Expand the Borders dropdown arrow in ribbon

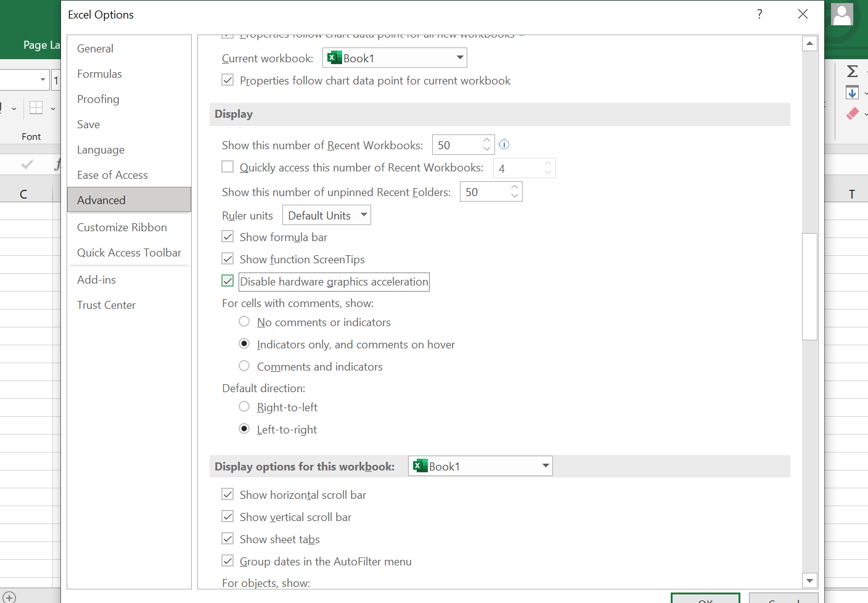[53, 109]
